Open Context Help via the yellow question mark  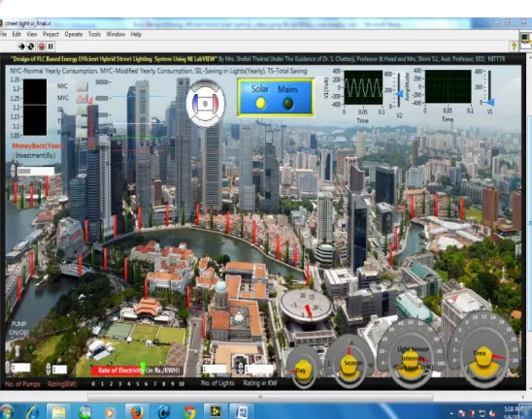[514, 47]
